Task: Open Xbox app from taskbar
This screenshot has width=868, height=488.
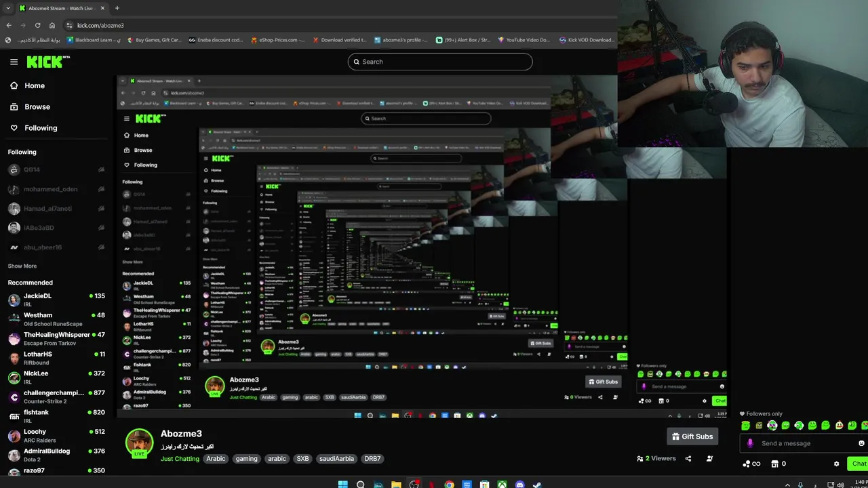Action: (502, 485)
